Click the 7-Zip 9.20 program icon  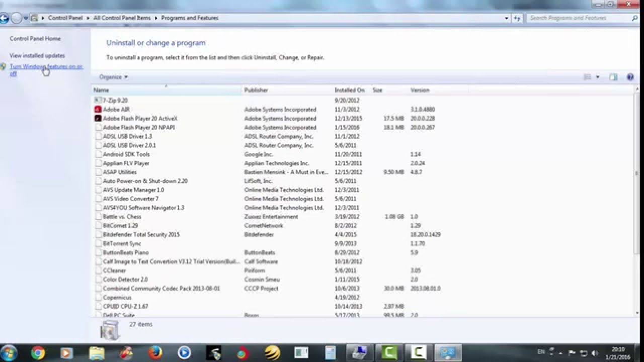tap(98, 100)
